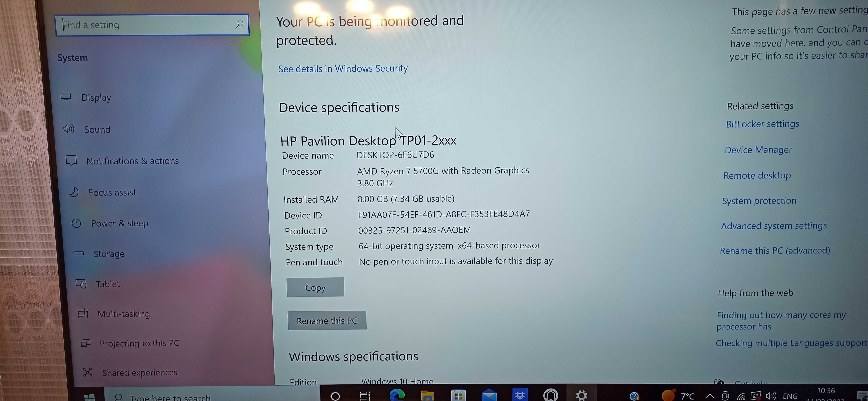This screenshot has width=868, height=401.
Task: Click the Shared experiences icon
Action: tap(88, 372)
